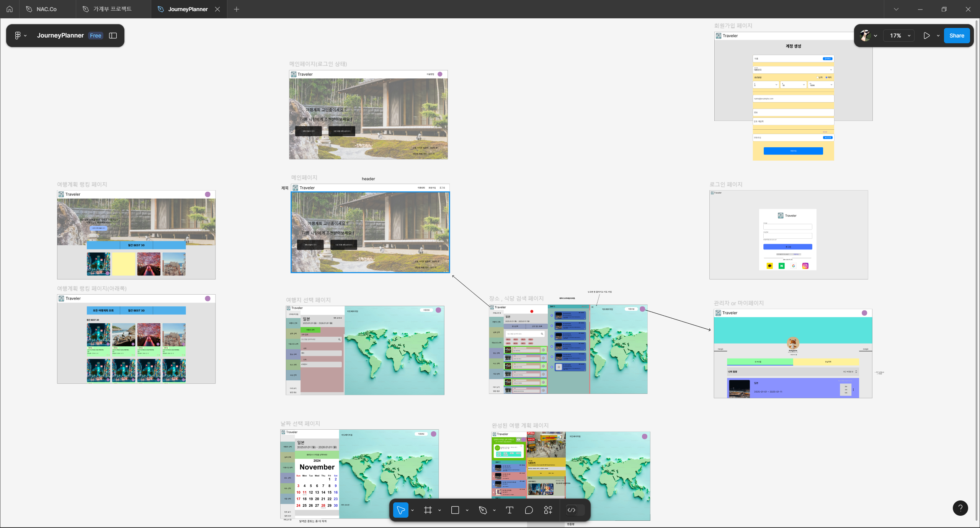
Task: Expand the Move tools chevron
Action: point(412,510)
